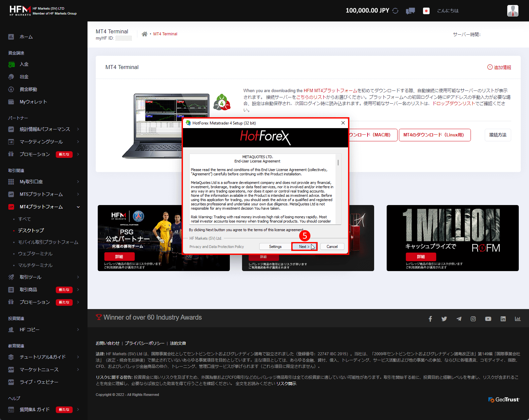Screen dimensions: 529x420
Task: Change language via the Japan flag icon
Action: (x=426, y=11)
